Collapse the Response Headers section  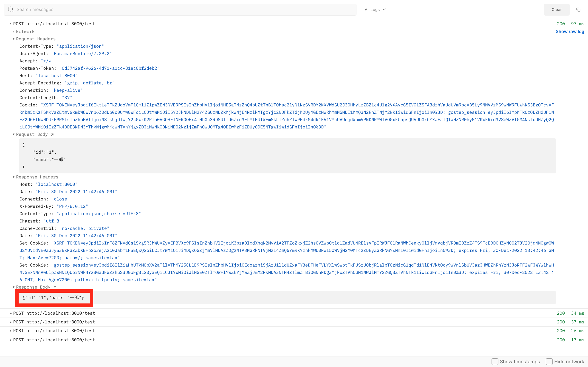coord(14,177)
